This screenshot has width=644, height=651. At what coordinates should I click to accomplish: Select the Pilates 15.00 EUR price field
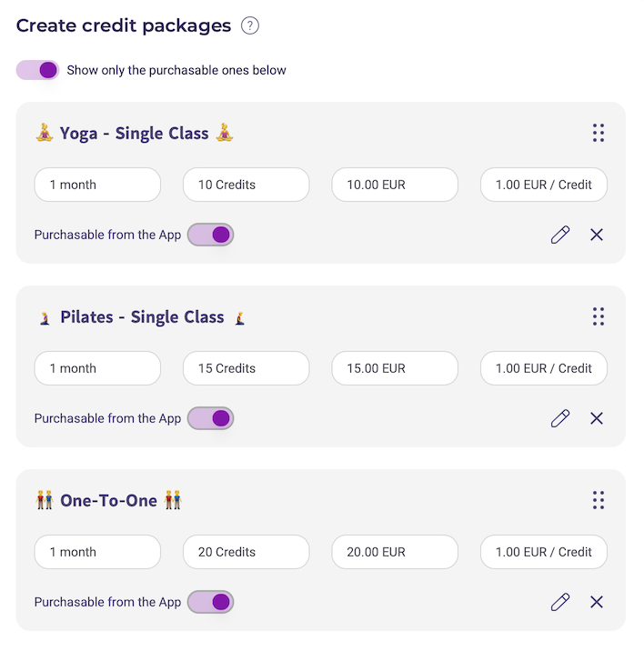click(x=395, y=368)
